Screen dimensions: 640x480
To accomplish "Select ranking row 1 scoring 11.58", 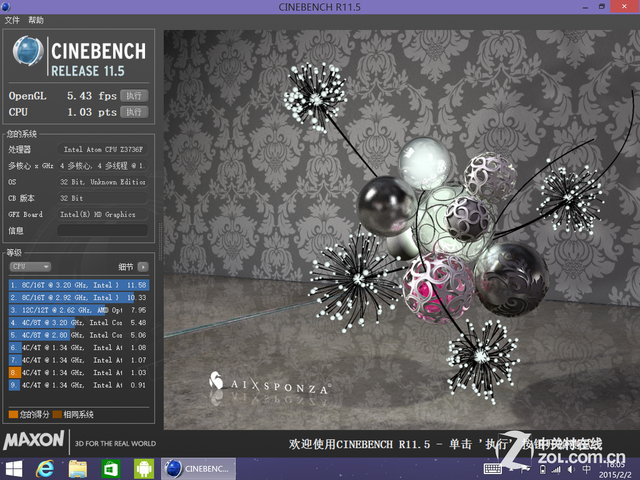I will 79,285.
